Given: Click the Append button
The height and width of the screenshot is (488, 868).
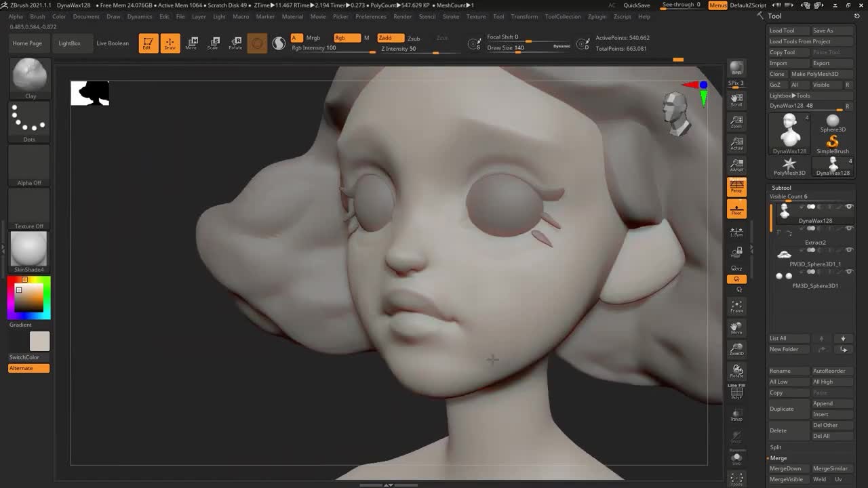Looking at the screenshot, I should (832, 403).
